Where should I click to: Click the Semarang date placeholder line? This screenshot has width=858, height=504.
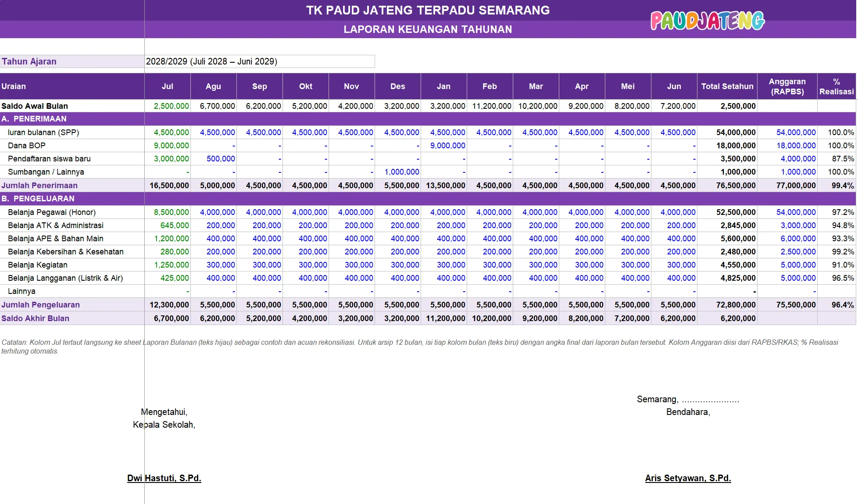(x=688, y=400)
